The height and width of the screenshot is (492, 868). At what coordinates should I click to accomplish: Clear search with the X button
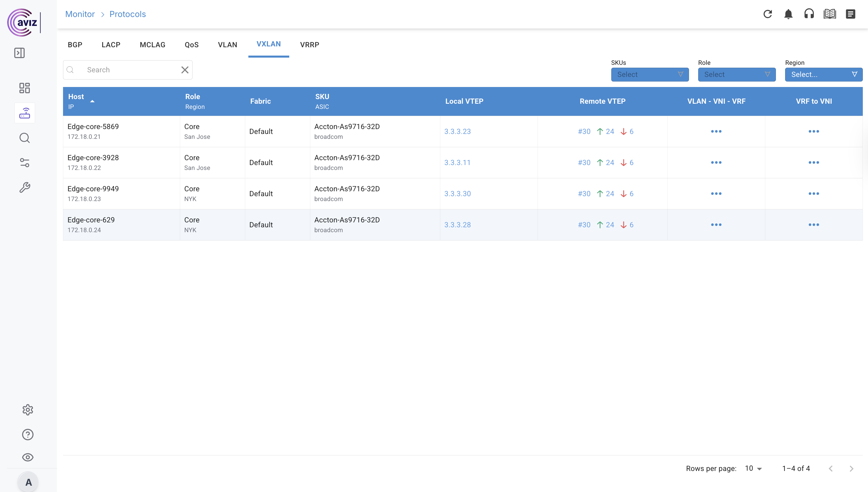click(185, 70)
